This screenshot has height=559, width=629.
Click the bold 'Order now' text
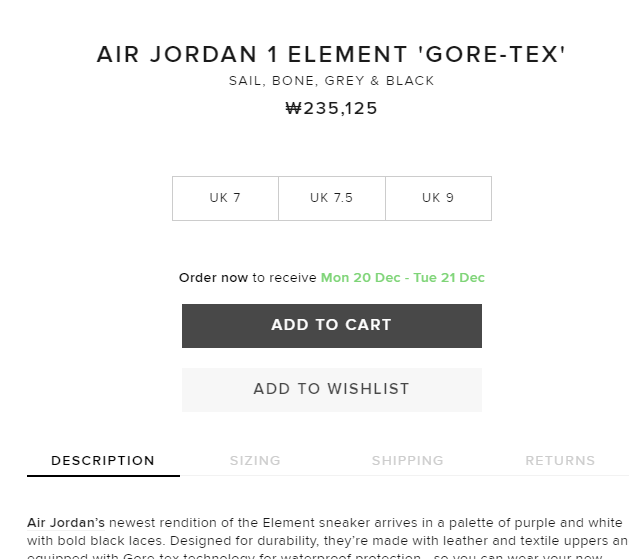click(x=213, y=278)
